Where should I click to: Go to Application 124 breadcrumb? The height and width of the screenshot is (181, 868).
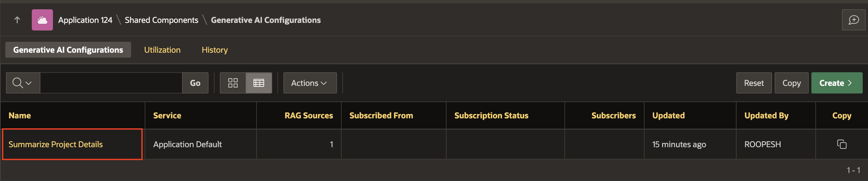85,20
